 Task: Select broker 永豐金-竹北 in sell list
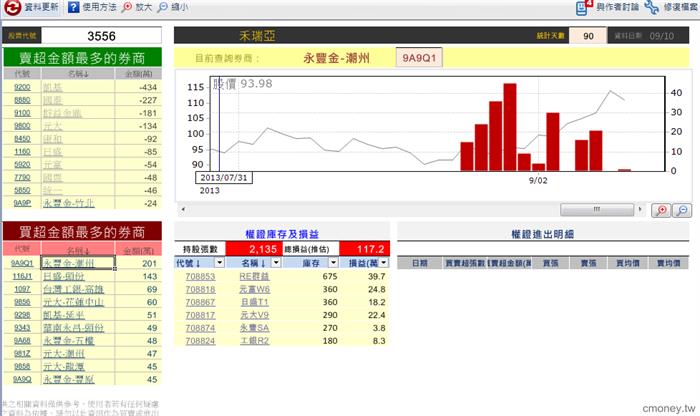click(69, 203)
